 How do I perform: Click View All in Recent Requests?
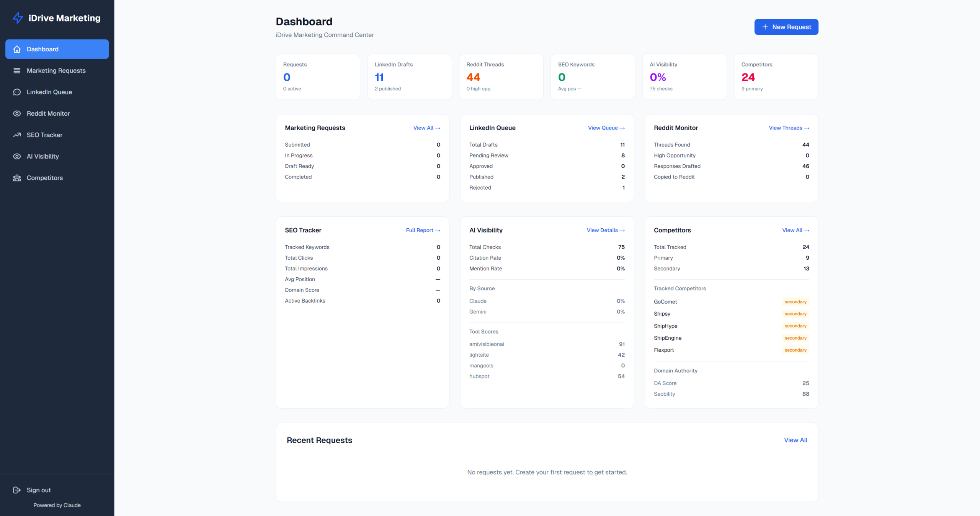coord(795,440)
